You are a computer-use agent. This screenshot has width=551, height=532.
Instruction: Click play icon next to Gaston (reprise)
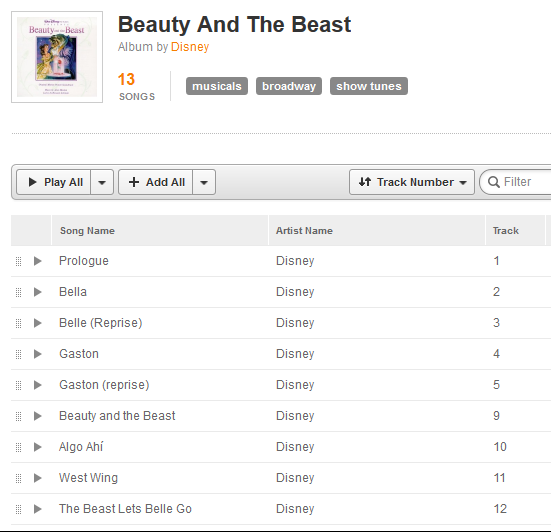point(38,385)
